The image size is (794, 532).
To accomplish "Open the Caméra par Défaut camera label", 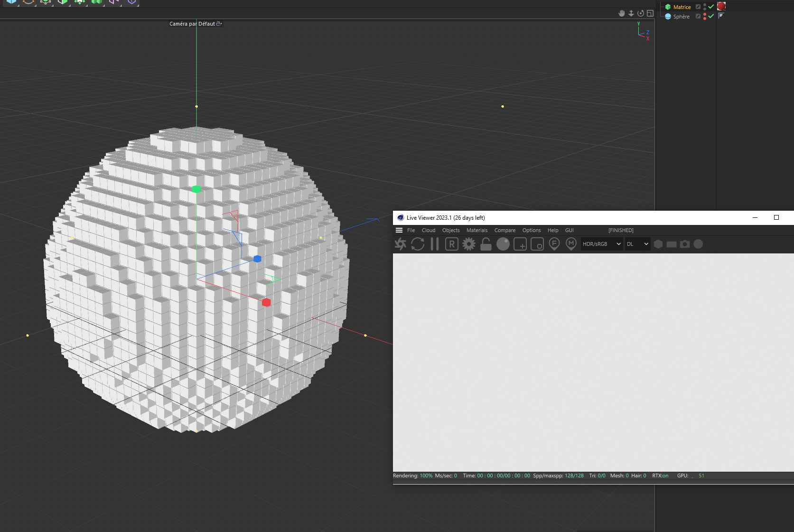I will 196,24.
